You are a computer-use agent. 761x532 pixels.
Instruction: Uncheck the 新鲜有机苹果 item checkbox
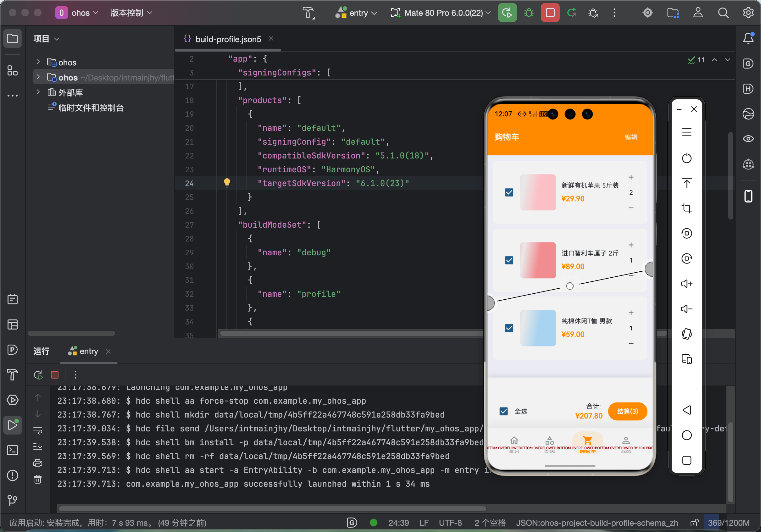[509, 192]
